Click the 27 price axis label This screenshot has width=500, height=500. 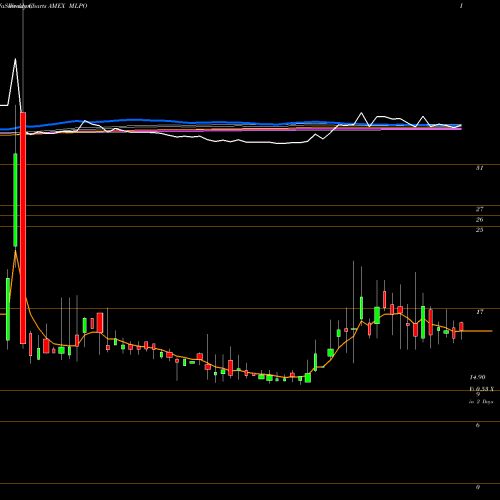pyautogui.click(x=479, y=209)
